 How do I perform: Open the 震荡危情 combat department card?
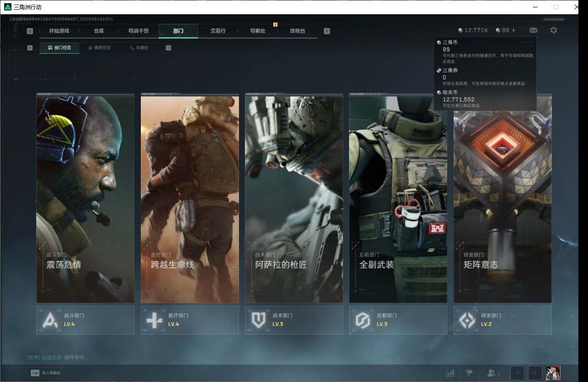(x=85, y=199)
